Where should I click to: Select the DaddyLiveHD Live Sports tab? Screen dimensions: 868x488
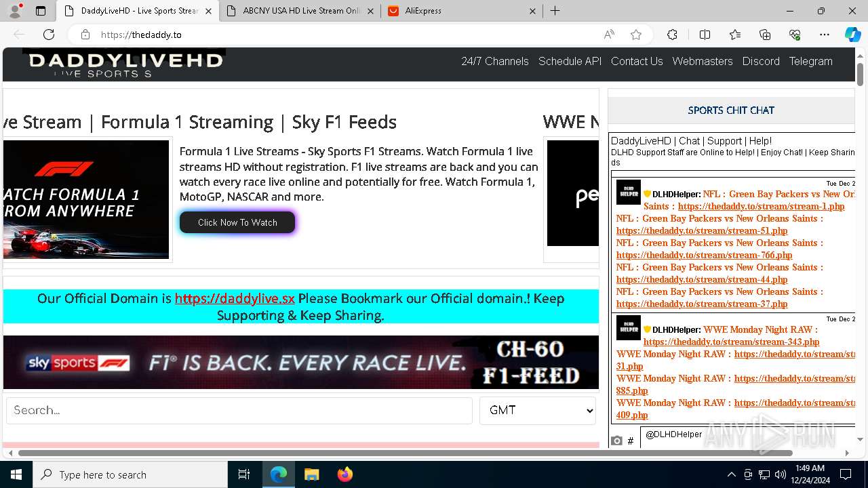tap(138, 11)
